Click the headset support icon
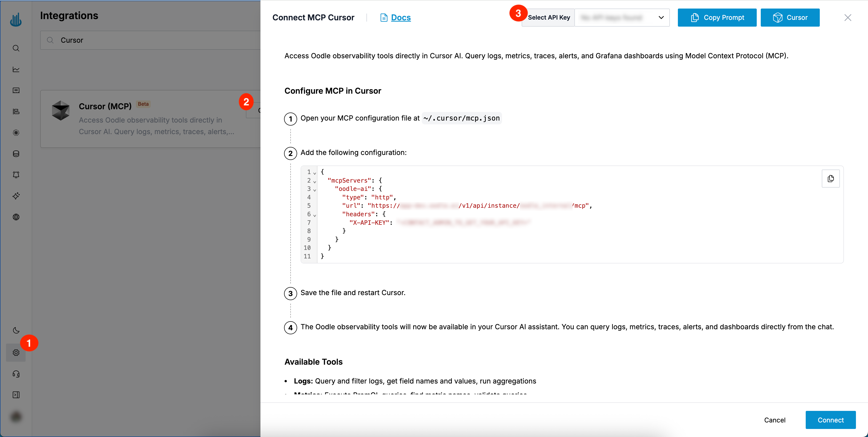The height and width of the screenshot is (437, 868). coord(16,374)
